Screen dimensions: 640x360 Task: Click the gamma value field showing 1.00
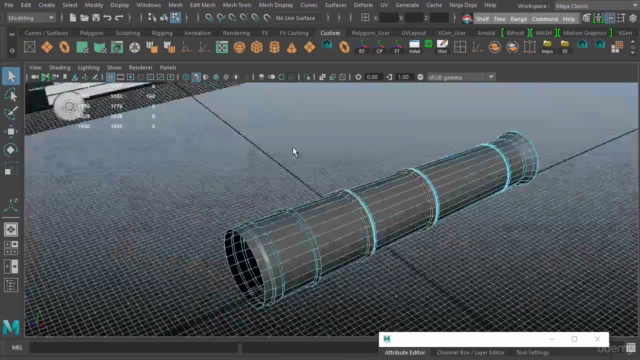403,77
